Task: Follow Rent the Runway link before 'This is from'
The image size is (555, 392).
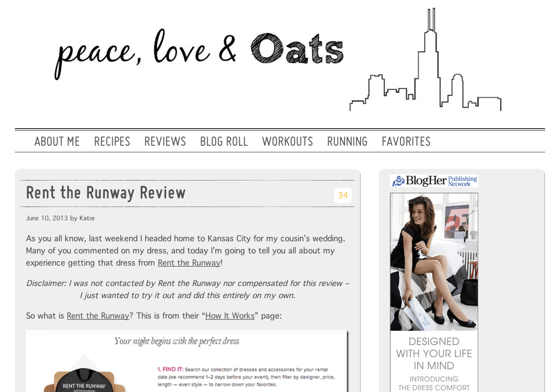Action: (x=98, y=316)
